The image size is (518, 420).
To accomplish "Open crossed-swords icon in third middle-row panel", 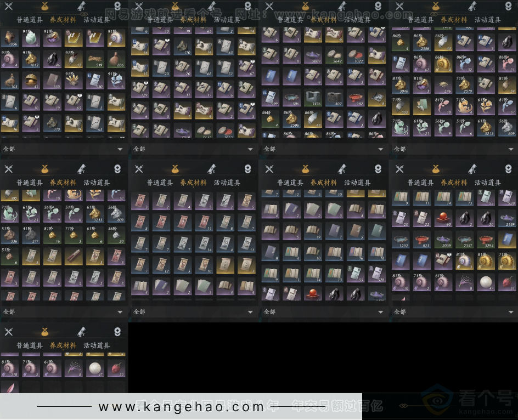I will 269,169.
